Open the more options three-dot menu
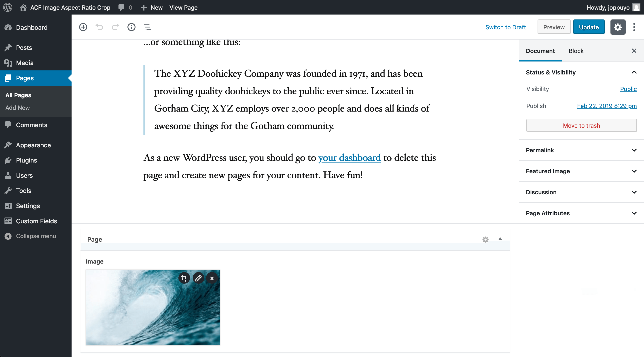This screenshot has width=644, height=357. pos(634,27)
